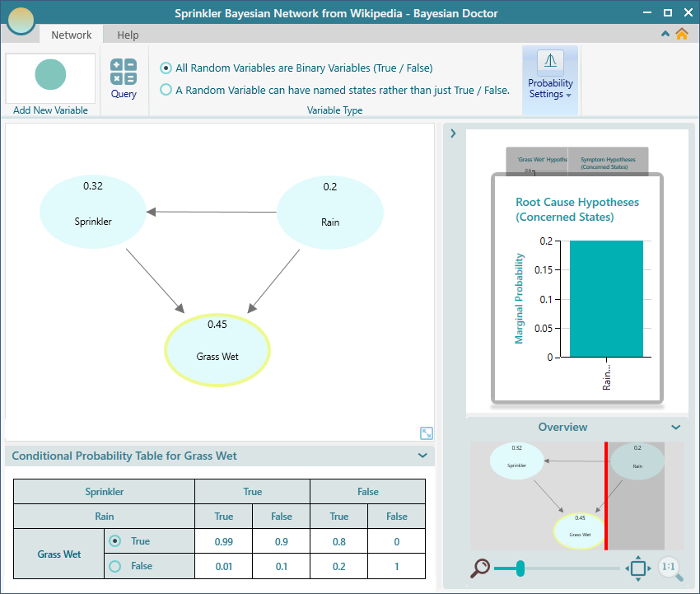
Task: Select the named states variable type option
Action: pos(166,90)
